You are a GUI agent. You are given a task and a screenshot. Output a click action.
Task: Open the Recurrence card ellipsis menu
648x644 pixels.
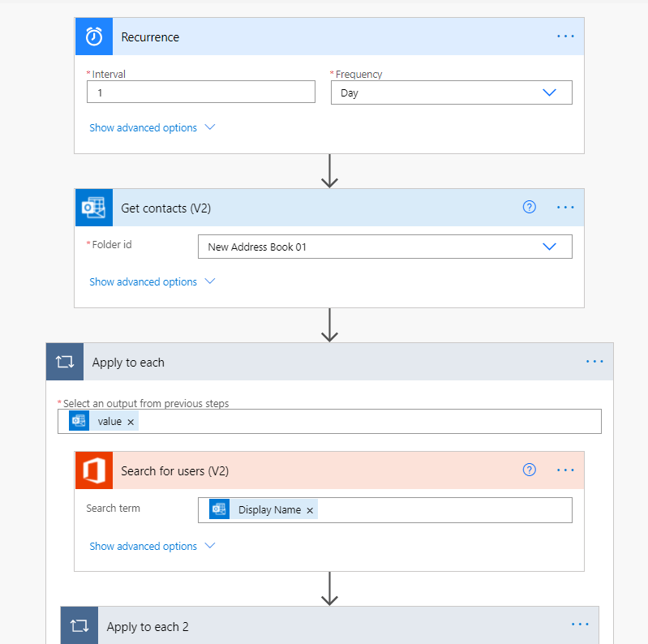click(x=565, y=36)
